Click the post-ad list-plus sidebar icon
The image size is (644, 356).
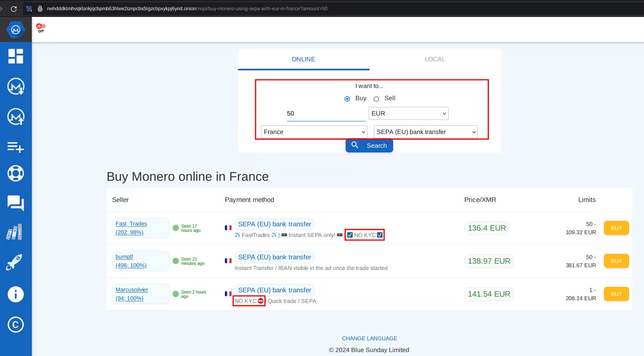tap(16, 147)
